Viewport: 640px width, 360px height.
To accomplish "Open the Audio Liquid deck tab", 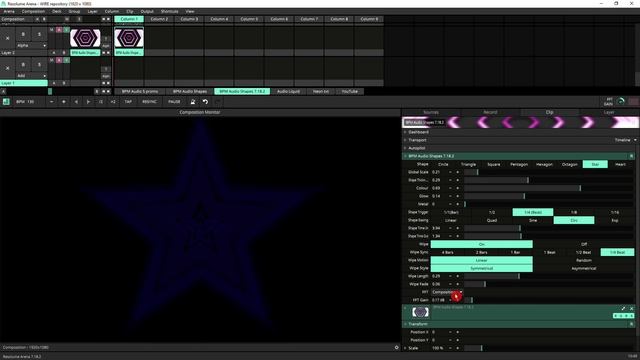I will (288, 91).
